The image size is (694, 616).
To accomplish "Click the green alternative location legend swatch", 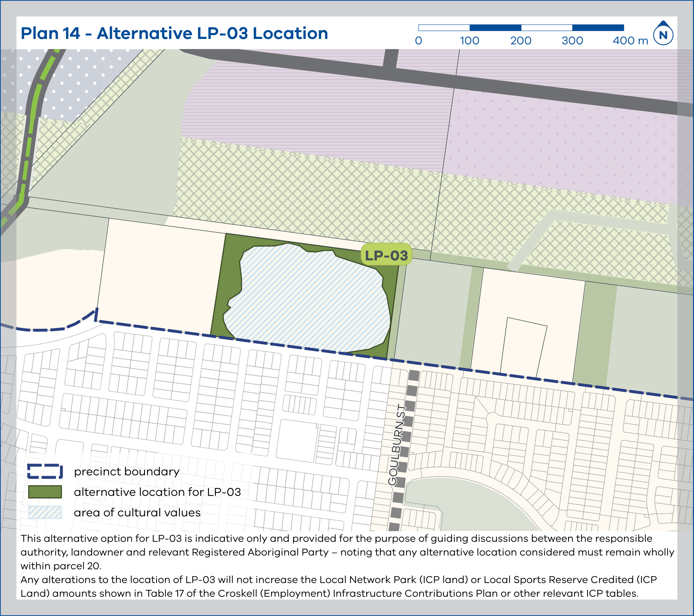I will pos(45,492).
